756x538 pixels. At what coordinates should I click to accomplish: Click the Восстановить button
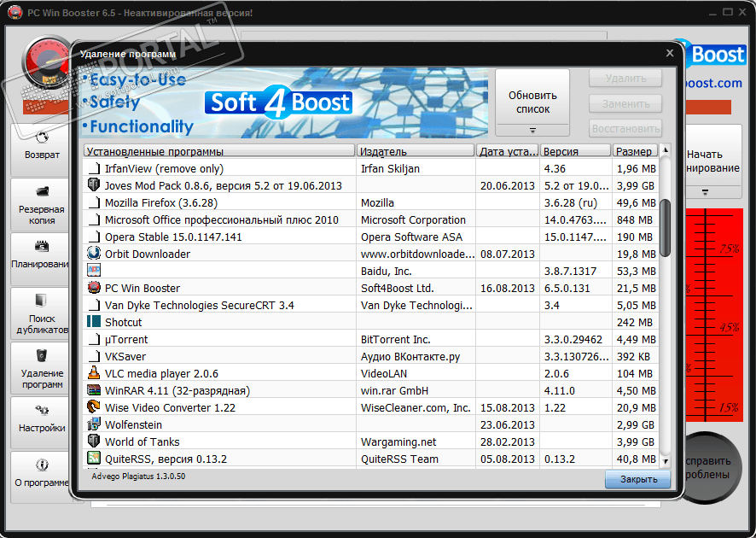coord(625,129)
